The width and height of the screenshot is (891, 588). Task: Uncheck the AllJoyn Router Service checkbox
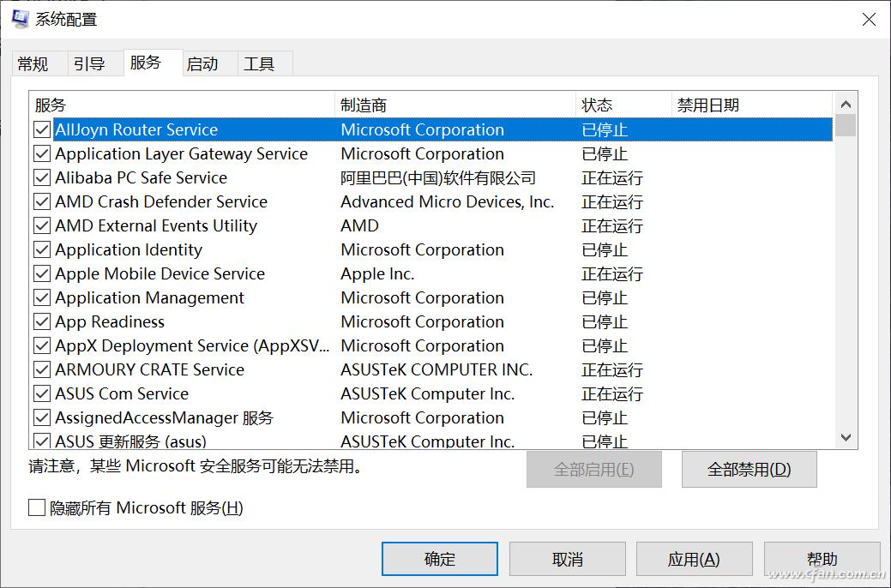(x=40, y=129)
